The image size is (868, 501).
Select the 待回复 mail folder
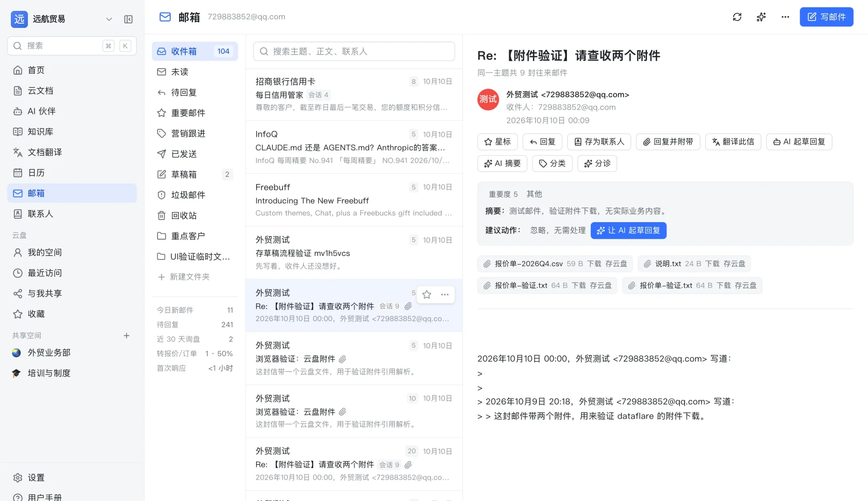(195, 92)
